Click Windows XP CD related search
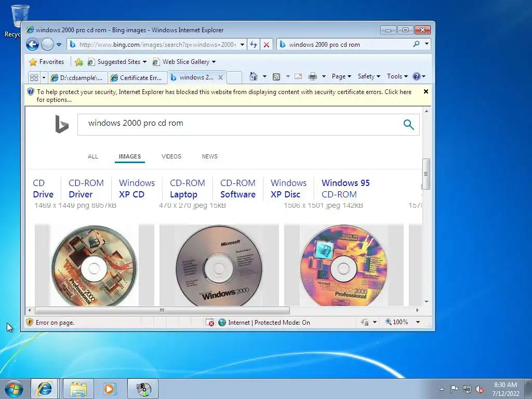Viewport: 532px width, 399px height. (x=137, y=189)
